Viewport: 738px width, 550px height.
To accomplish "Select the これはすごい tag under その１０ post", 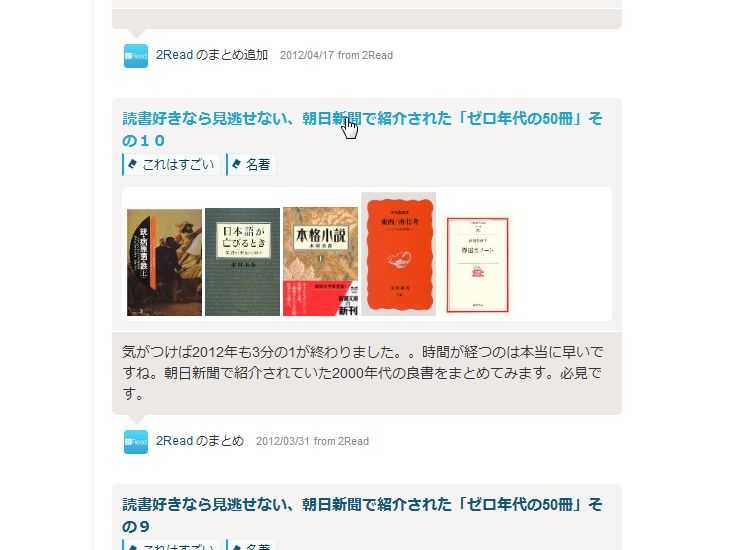I will point(171,165).
